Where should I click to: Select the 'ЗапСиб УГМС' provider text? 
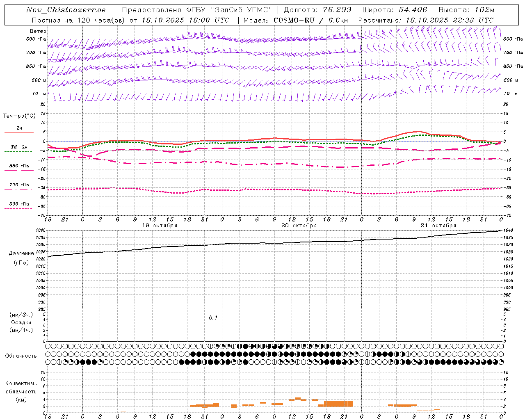pos(242,10)
